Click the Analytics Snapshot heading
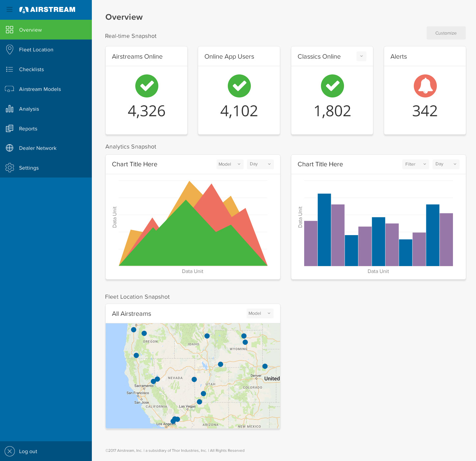The image size is (476, 461). point(131,147)
